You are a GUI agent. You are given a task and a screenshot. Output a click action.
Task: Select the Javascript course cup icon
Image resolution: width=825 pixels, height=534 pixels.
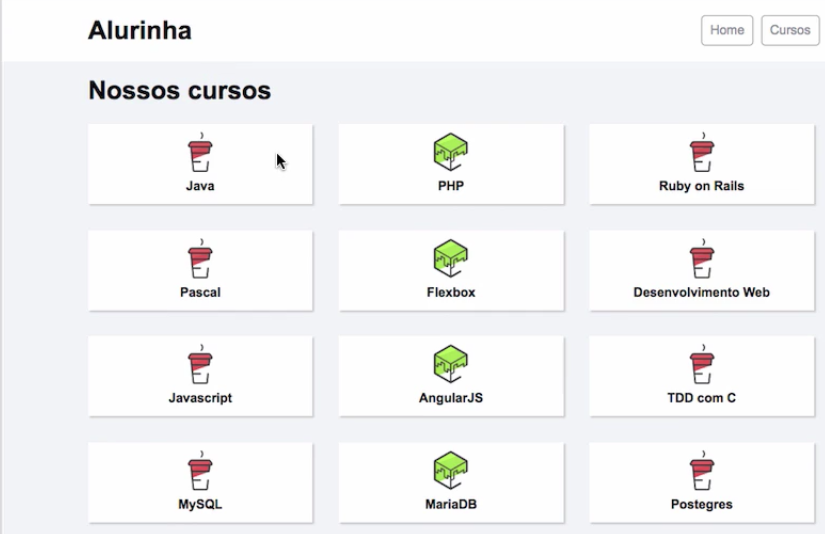[200, 367]
